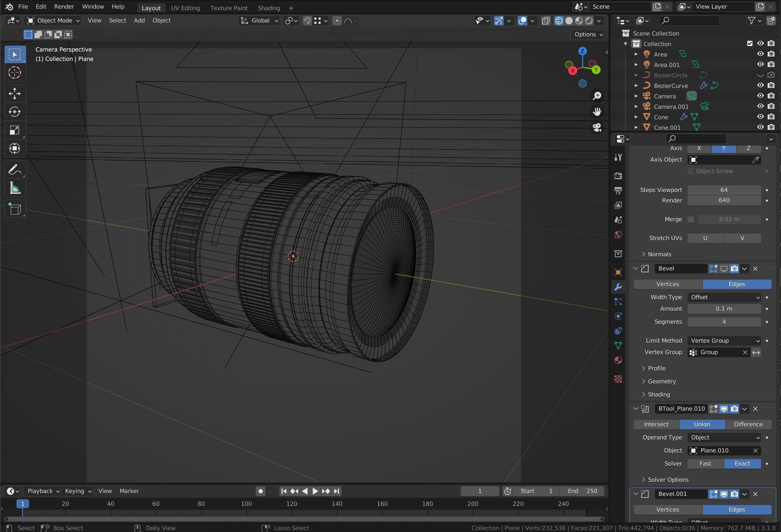
Task: Open Limit Method Vertex Group dropdown
Action: [724, 341]
